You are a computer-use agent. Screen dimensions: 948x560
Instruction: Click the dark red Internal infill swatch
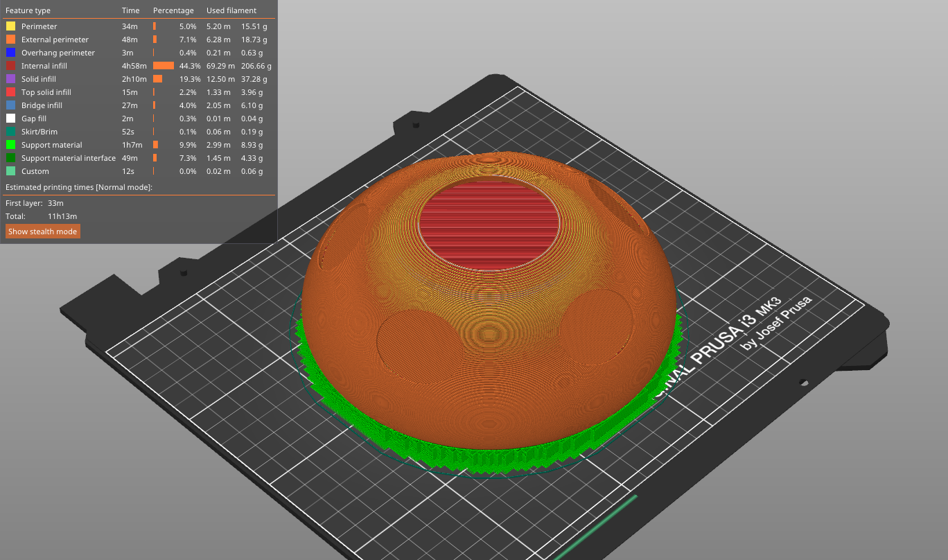10,66
